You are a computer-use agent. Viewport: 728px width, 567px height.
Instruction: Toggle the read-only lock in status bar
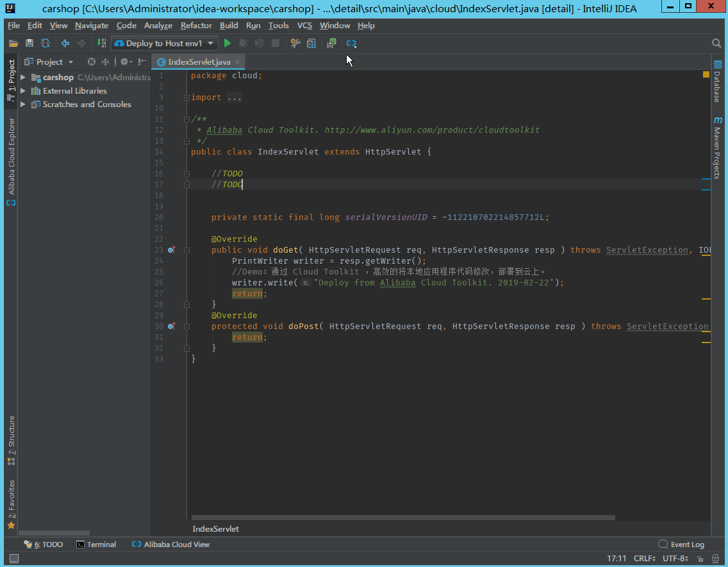click(700, 558)
